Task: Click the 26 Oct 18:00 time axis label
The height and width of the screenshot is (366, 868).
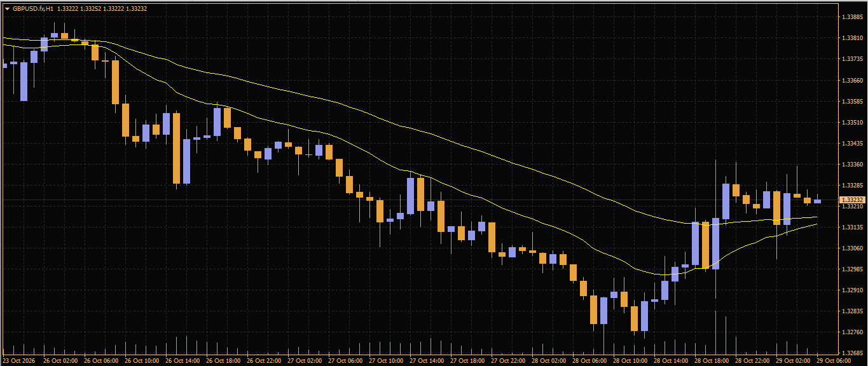Action: click(x=224, y=360)
